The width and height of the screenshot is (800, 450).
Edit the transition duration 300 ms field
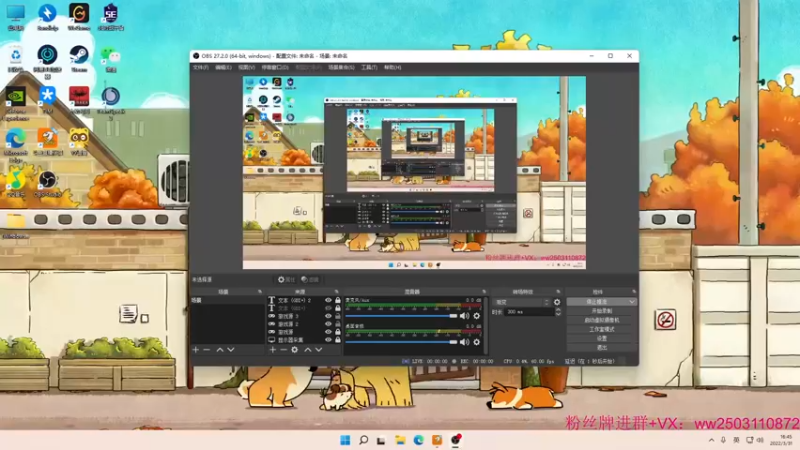pyautogui.click(x=530, y=312)
